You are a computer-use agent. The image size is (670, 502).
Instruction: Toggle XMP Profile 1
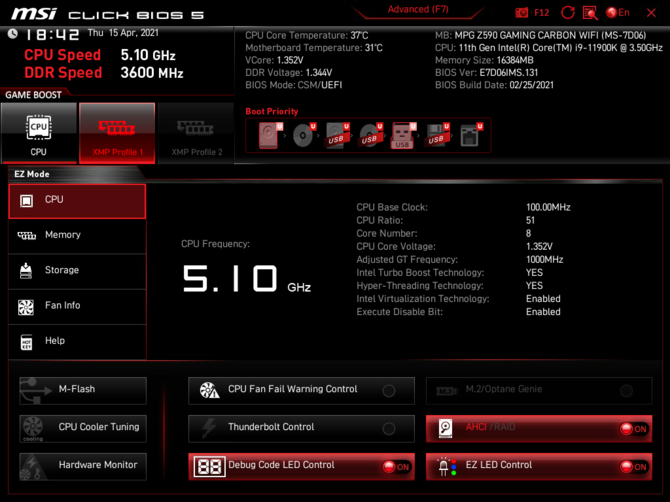pyautogui.click(x=117, y=133)
